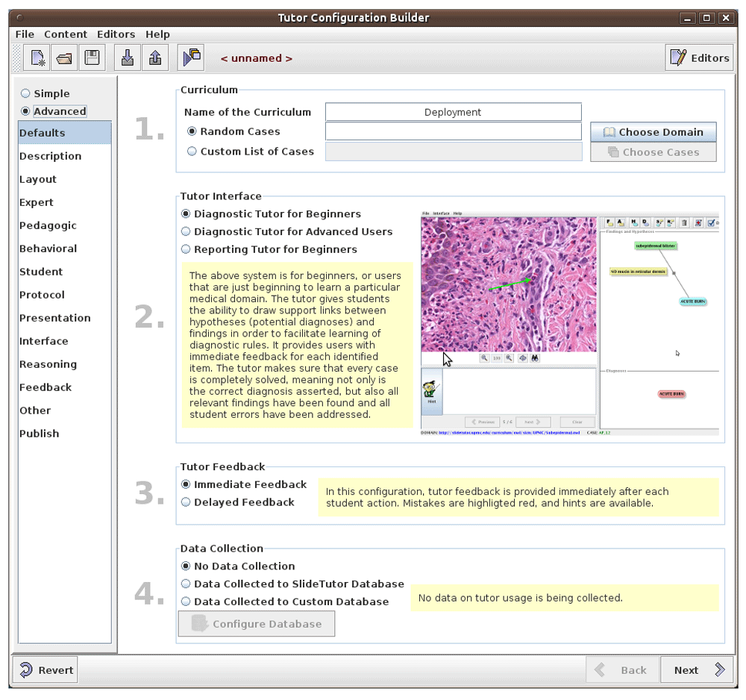
Task: Launch the tutor preview toolbar icon
Action: [191, 58]
